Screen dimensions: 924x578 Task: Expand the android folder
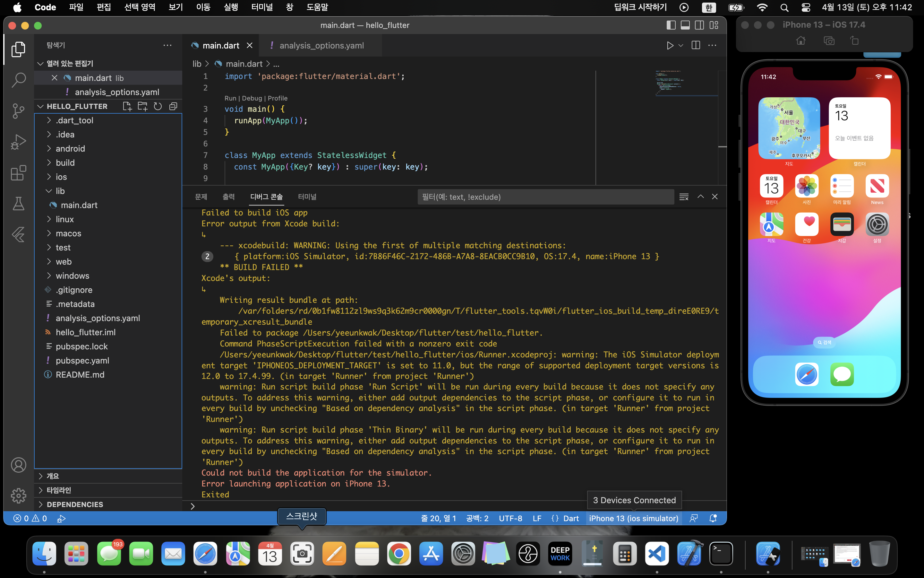click(x=108, y=149)
